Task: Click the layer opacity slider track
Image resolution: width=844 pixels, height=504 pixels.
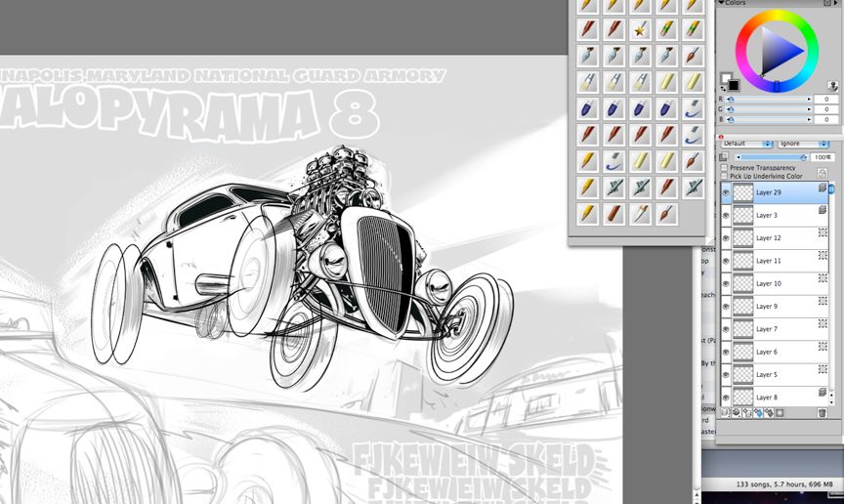Action: click(773, 157)
